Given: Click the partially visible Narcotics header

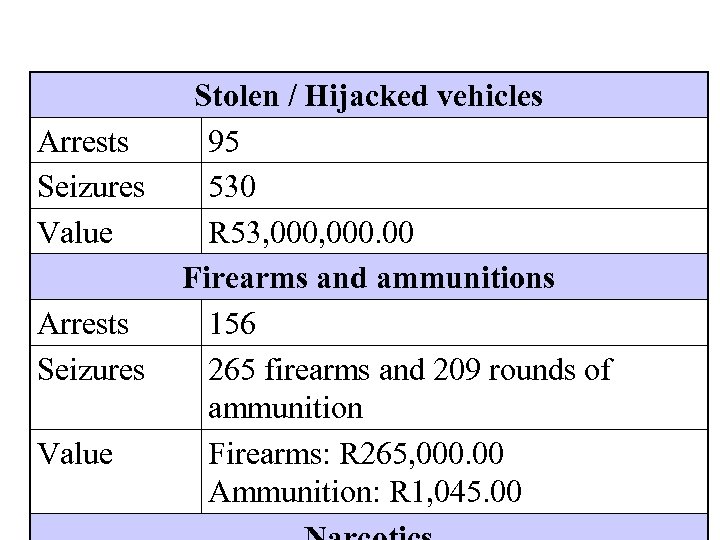Looking at the screenshot, I should click(368, 532).
